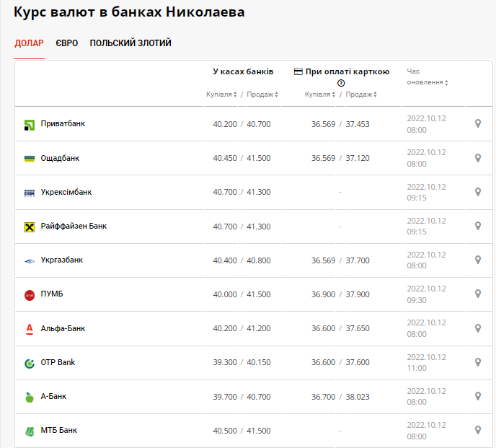Screen dimensions: 496x448
Task: Click Приватбанк cash rates 40.200 / 40.700
Action: point(242,124)
